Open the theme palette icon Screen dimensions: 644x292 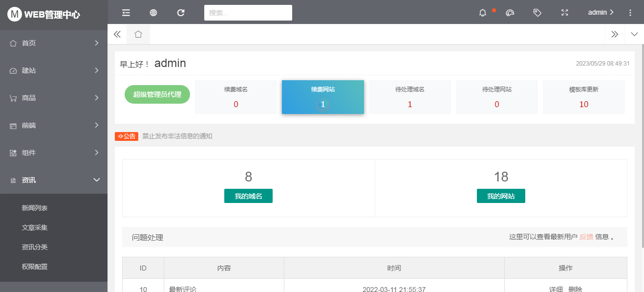[x=510, y=13]
